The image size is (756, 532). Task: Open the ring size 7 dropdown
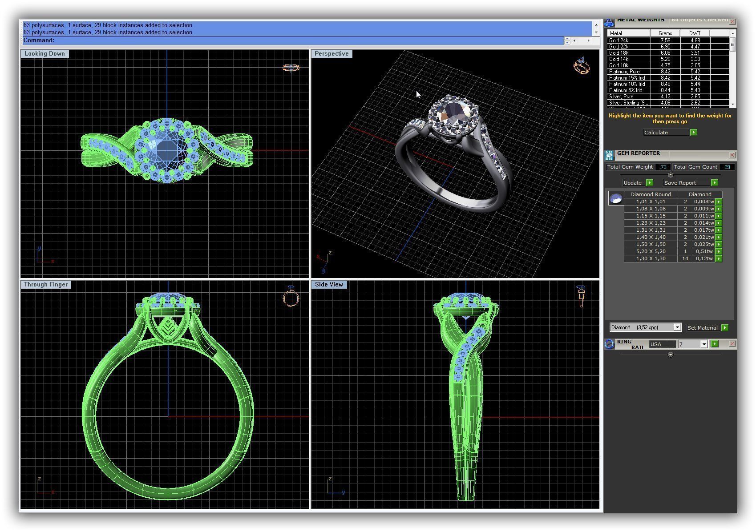[703, 344]
